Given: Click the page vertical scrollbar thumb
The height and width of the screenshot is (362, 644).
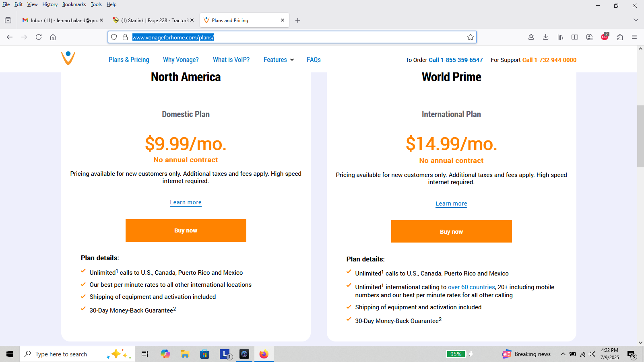Looking at the screenshot, I should (640, 136).
